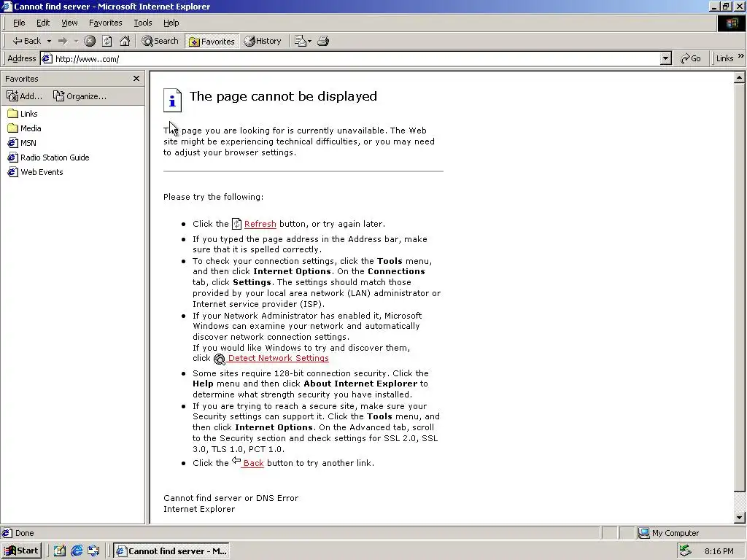The image size is (747, 560).
Task: Open the Favorites menu
Action: pyautogui.click(x=105, y=23)
